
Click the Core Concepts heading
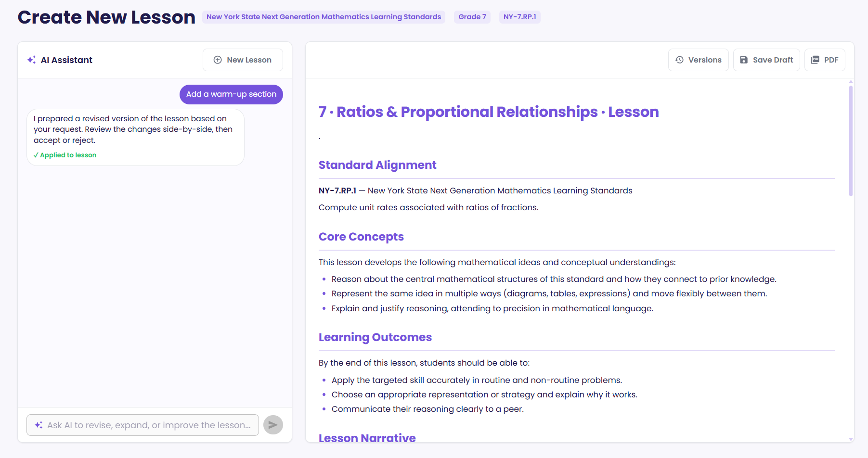[361, 237]
